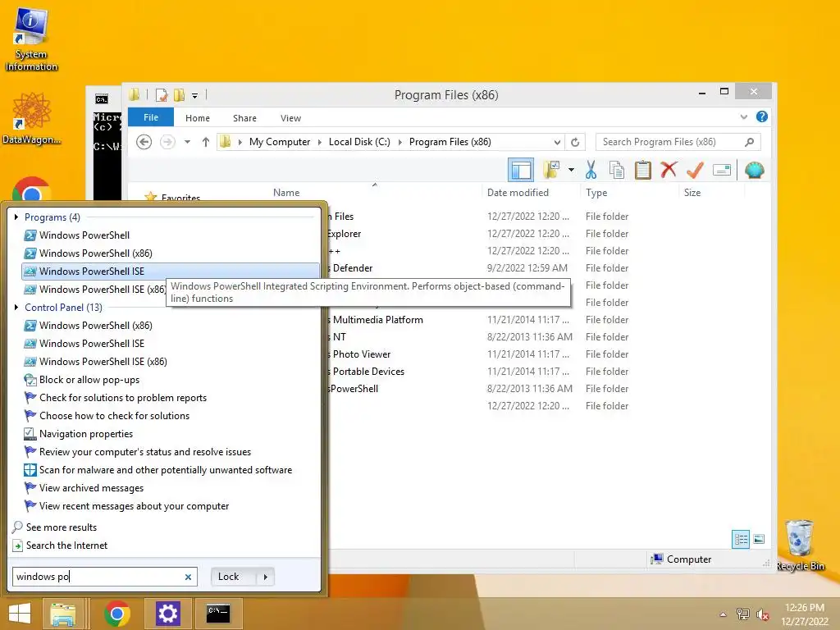The width and height of the screenshot is (840, 630).
Task: Click the blue Help question mark icon
Action: [761, 116]
